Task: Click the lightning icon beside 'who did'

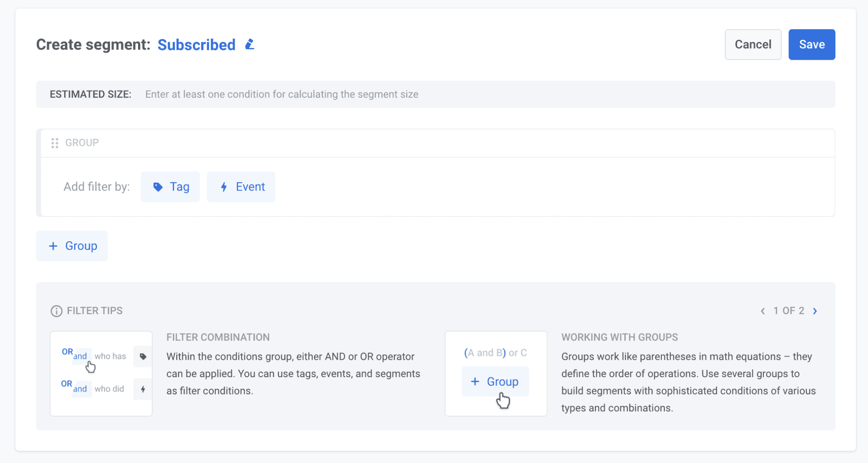Action: [142, 389]
